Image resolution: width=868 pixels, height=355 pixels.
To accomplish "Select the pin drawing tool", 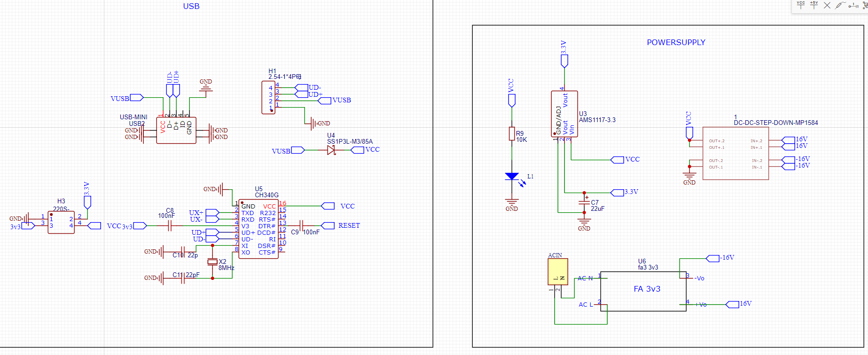I will pos(853,5).
